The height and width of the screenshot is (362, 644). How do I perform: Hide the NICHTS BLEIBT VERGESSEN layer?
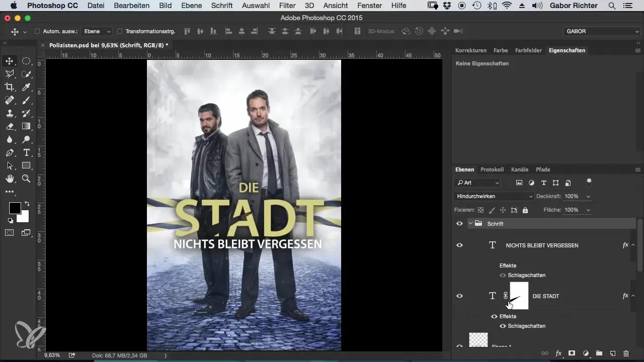[459, 245]
